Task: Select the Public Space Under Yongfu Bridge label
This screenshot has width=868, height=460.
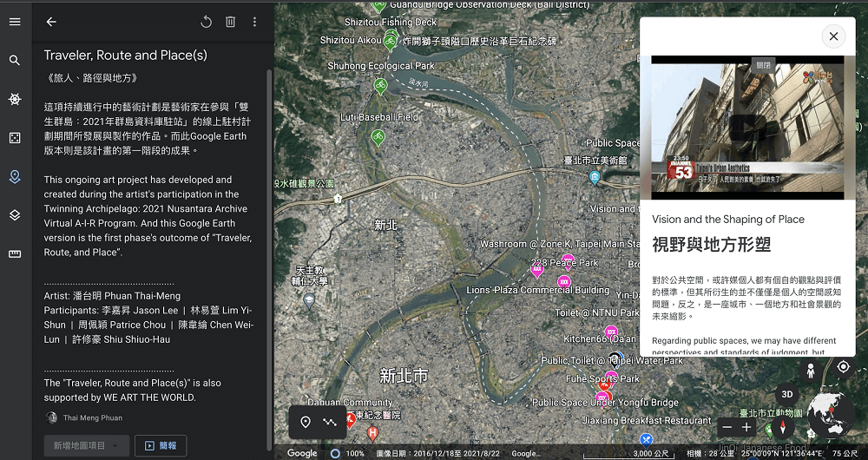Action: click(x=605, y=403)
